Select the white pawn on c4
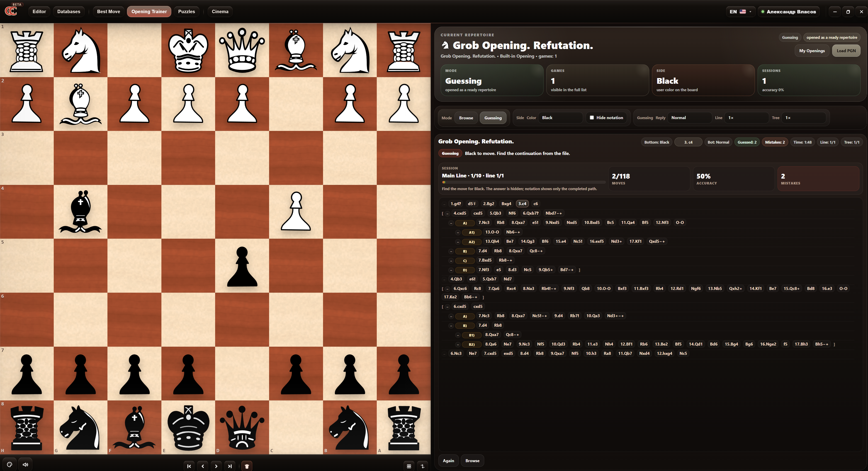The width and height of the screenshot is (868, 471). tap(296, 211)
